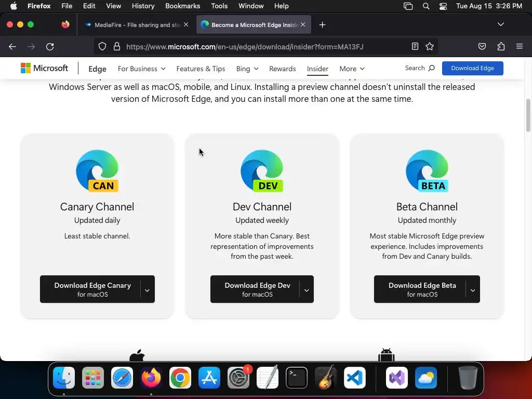Screen dimensions: 532x399
Task: Expand the Bing navigation dropdown
Action: tap(247, 69)
